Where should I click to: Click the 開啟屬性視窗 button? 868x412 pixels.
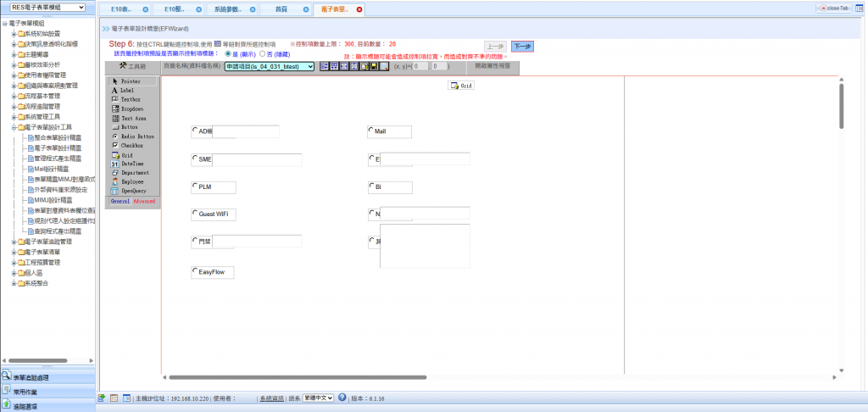click(x=492, y=66)
